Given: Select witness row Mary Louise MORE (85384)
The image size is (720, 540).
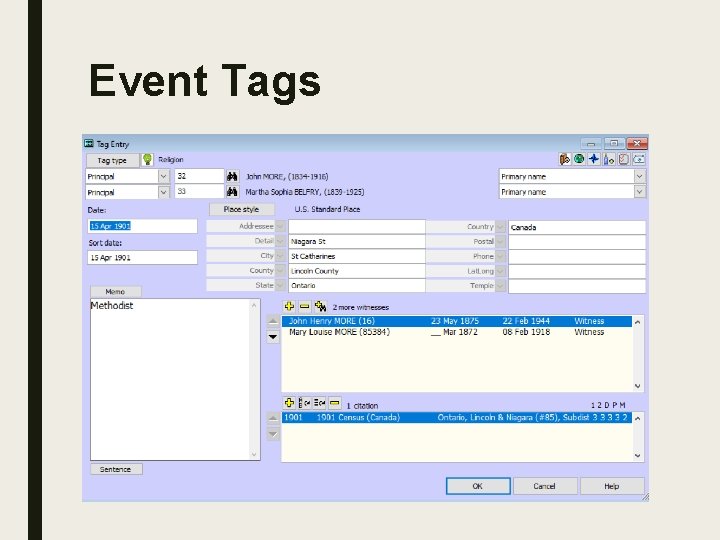Looking at the screenshot, I should pyautogui.click(x=456, y=332).
